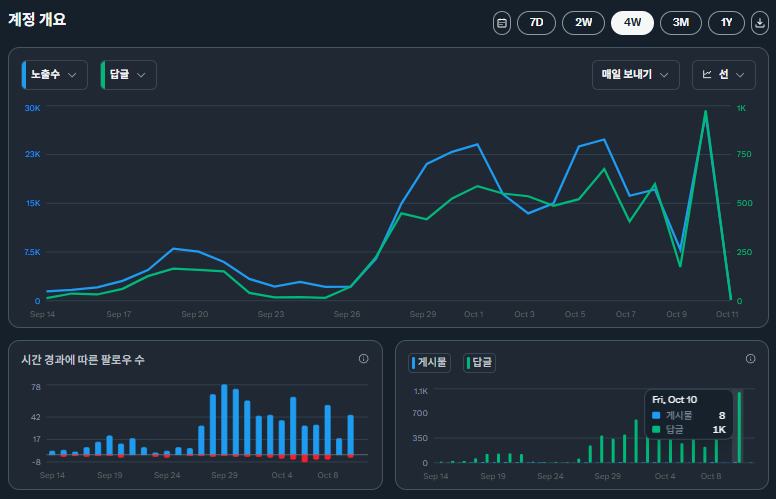Open info icon for follows over time
Image resolution: width=776 pixels, height=499 pixels.
[363, 358]
